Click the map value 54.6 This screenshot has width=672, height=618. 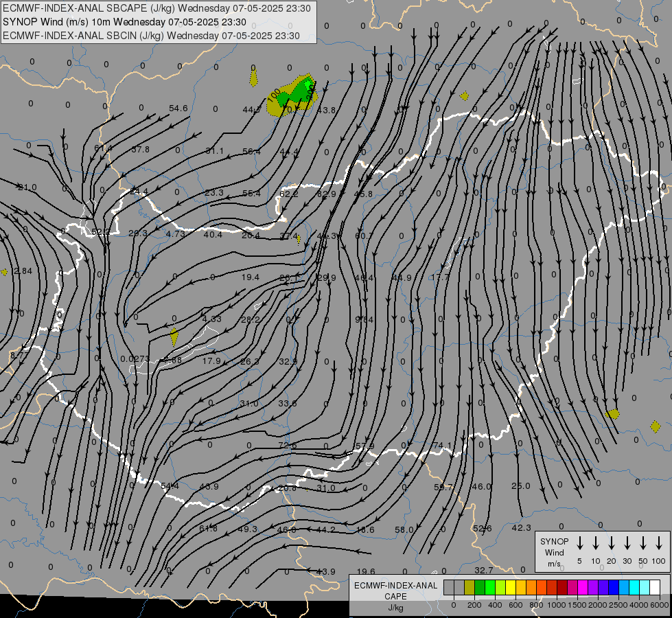(x=178, y=108)
